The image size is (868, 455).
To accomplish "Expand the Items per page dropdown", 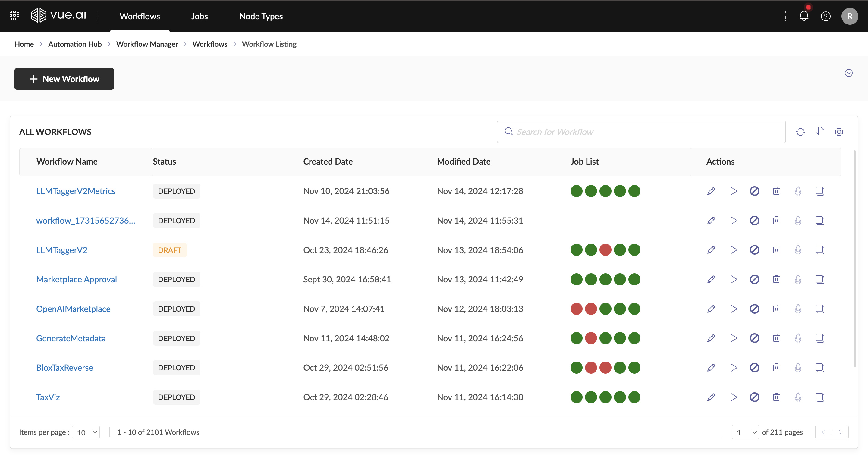I will point(86,432).
